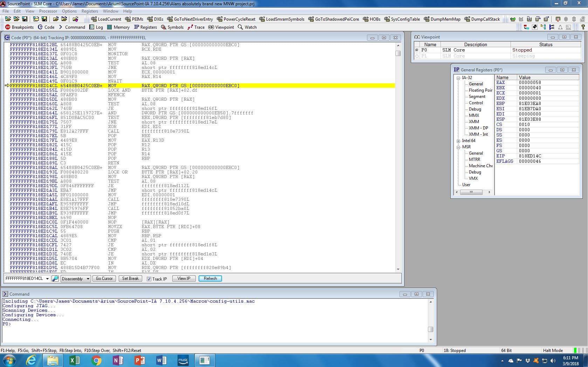588x367 pixels.
Task: Open the Edit menu
Action: 17,11
